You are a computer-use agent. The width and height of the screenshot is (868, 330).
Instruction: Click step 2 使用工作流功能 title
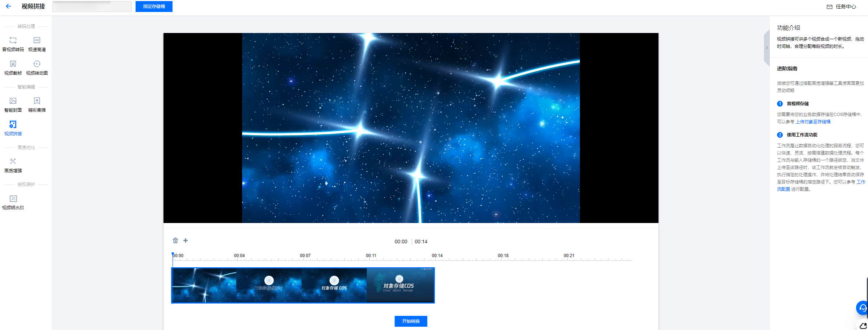pos(802,135)
